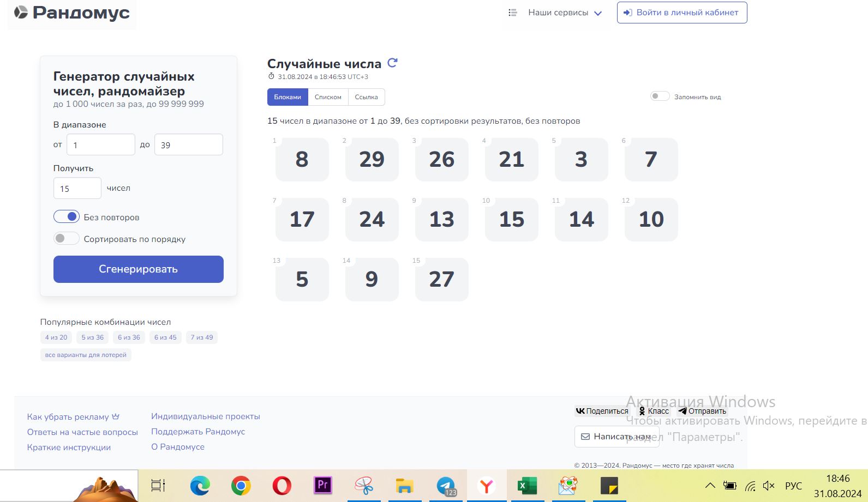The width and height of the screenshot is (868, 502).
Task: Open the Краткие инструкции link
Action: click(69, 447)
